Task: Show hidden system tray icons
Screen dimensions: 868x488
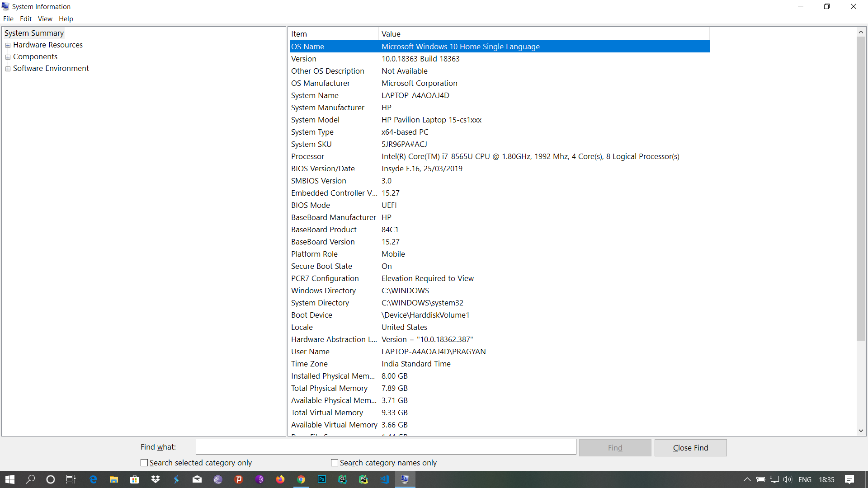Action: click(747, 480)
